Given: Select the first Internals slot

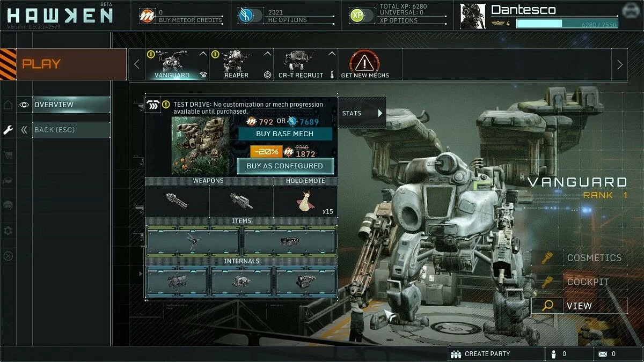Looking at the screenshot, I should coord(177,280).
